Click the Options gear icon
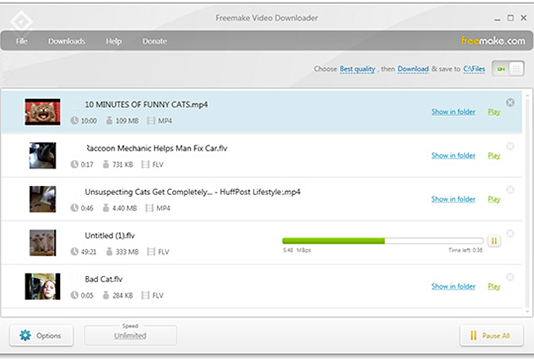The image size is (534, 360). tap(25, 335)
